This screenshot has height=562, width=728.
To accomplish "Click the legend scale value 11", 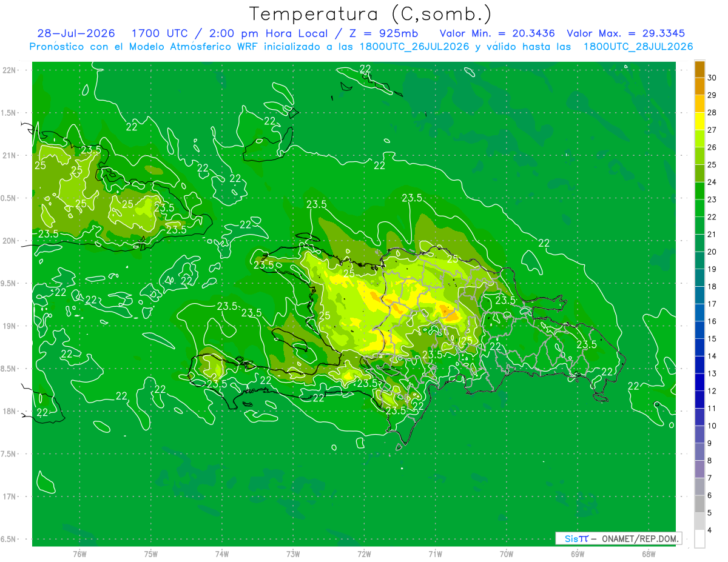I will tap(712, 409).
